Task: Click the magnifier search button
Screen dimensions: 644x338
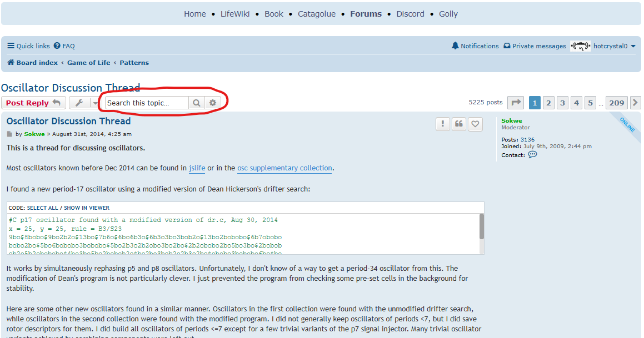Action: pos(197,103)
